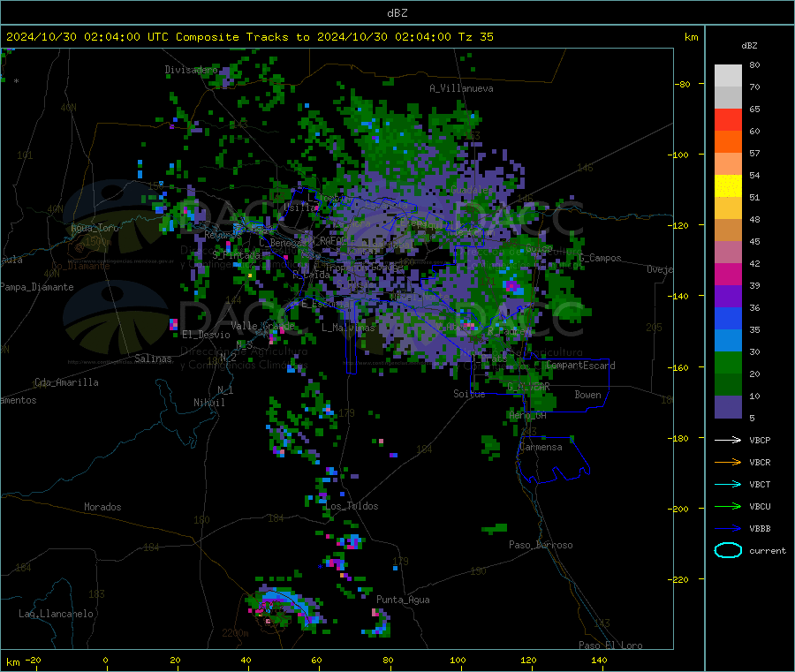
Task: Click the 'Bowen' map label
Action: (587, 395)
